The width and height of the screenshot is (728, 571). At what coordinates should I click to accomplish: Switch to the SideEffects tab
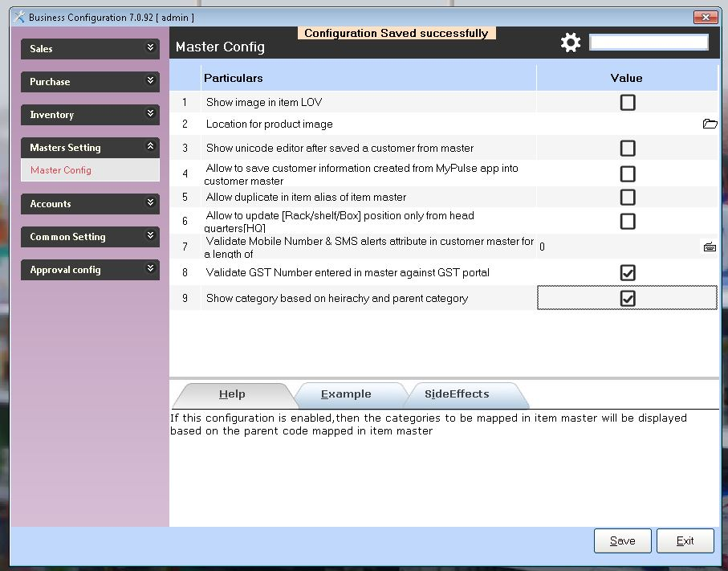[457, 394]
